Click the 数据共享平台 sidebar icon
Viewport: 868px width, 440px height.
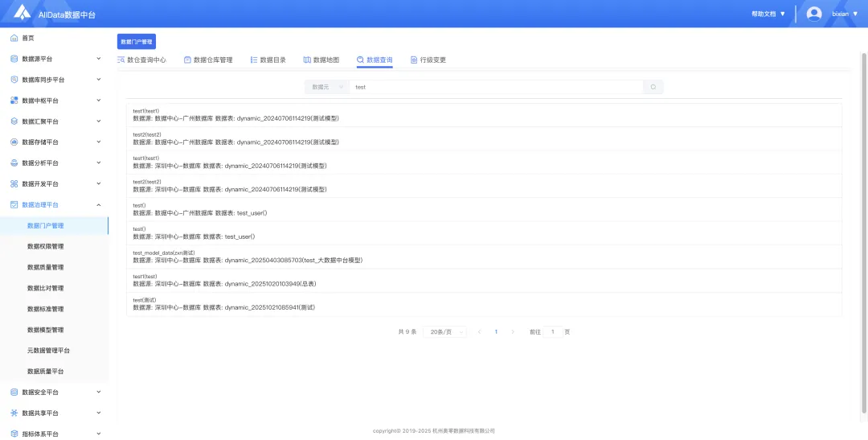tap(14, 413)
